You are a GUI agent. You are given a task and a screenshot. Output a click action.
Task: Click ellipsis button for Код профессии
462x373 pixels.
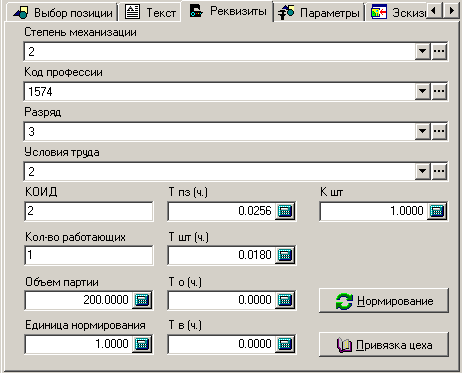[x=439, y=91]
